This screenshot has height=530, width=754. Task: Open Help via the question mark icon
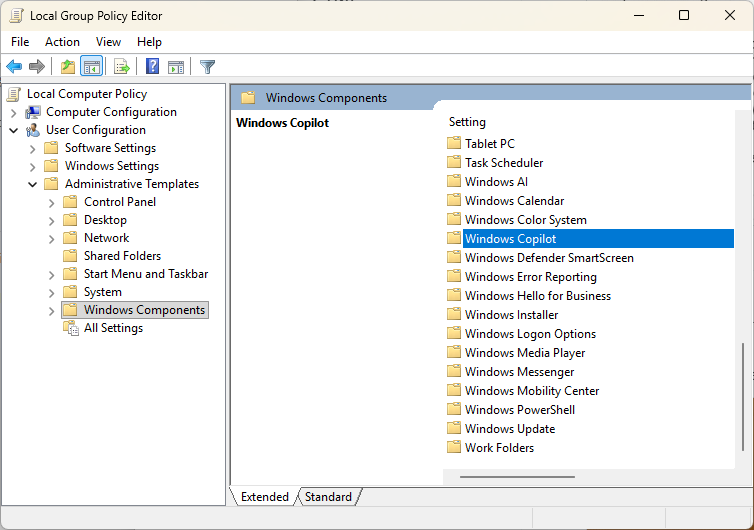[x=152, y=67]
